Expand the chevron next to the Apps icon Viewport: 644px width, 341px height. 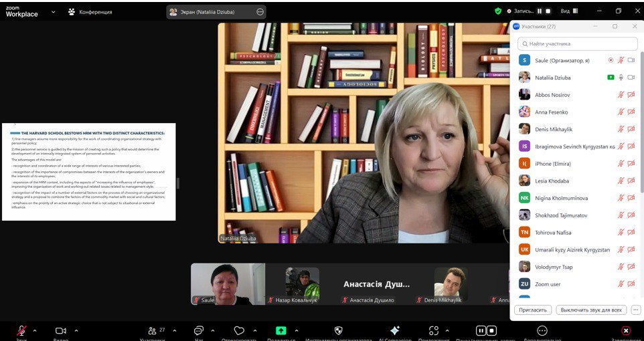(447, 331)
